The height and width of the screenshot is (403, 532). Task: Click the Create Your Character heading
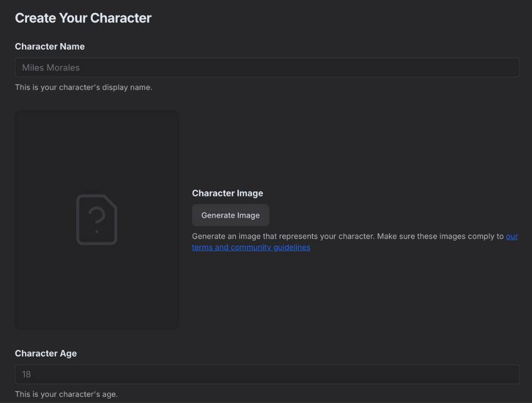83,18
